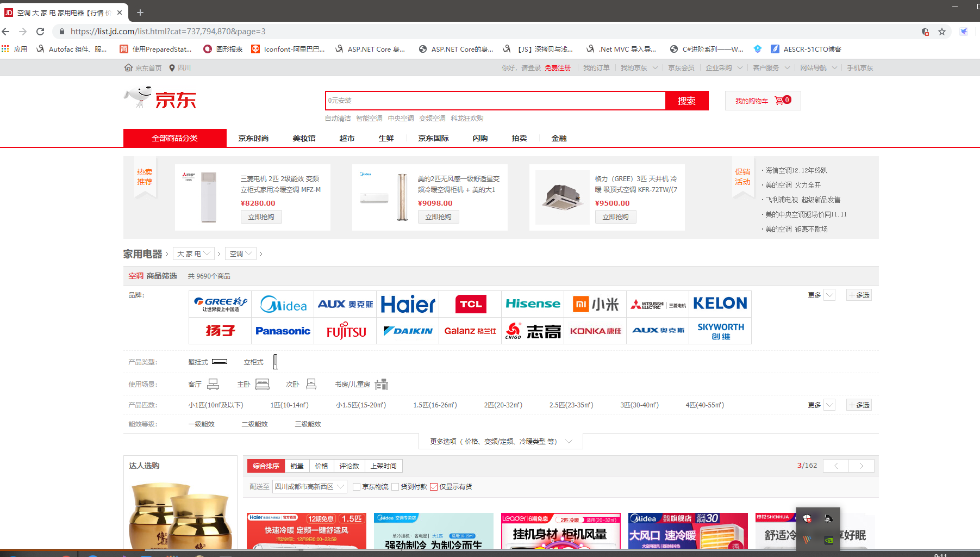Sort results by 销量
Screen dimensions: 980x557
[x=297, y=466]
